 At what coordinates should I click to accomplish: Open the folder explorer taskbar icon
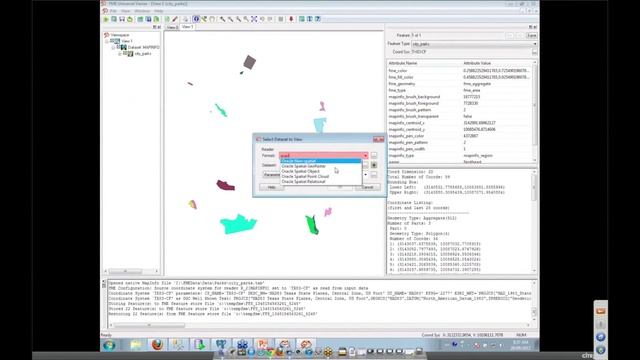coord(136,345)
